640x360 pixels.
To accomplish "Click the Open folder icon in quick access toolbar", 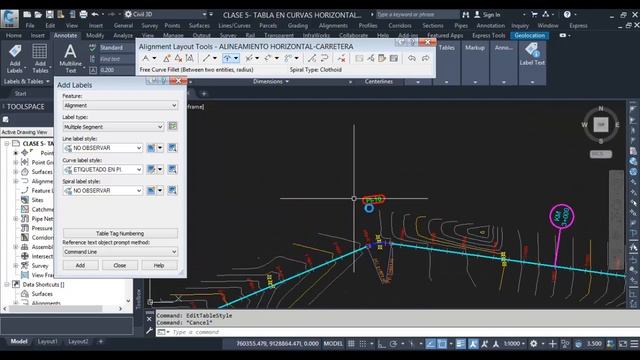I will pyautogui.click(x=38, y=14).
